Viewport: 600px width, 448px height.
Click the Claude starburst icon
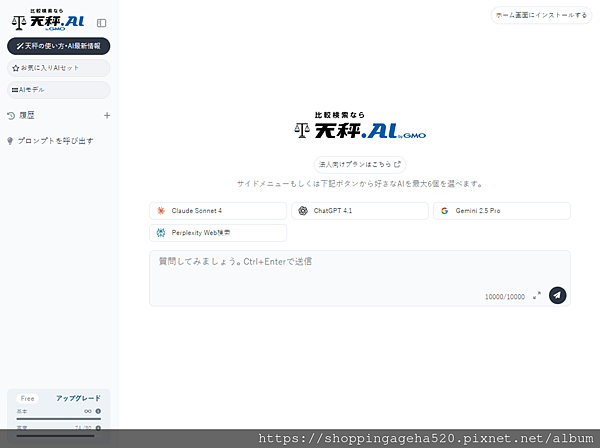(x=161, y=211)
